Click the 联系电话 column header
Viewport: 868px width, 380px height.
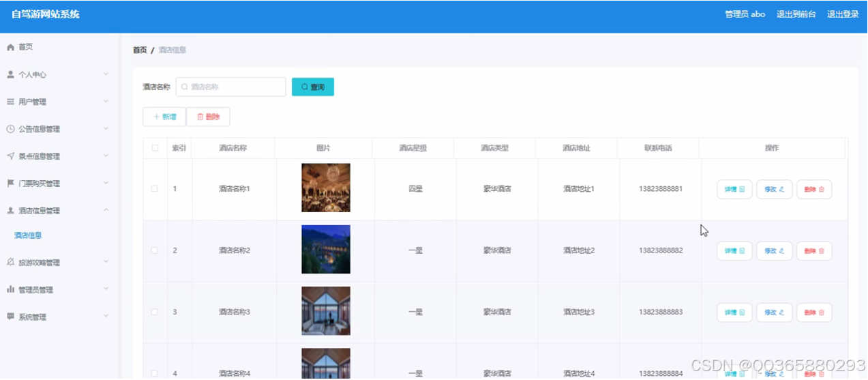[x=658, y=148]
